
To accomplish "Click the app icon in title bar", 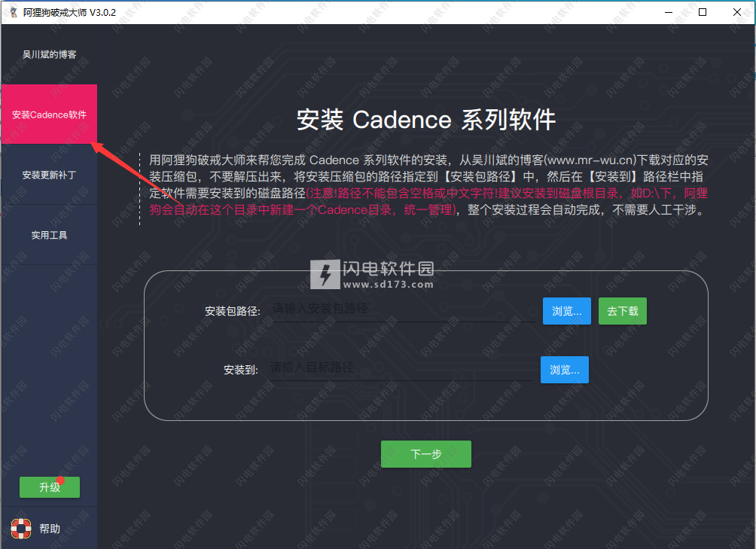I will [14, 12].
